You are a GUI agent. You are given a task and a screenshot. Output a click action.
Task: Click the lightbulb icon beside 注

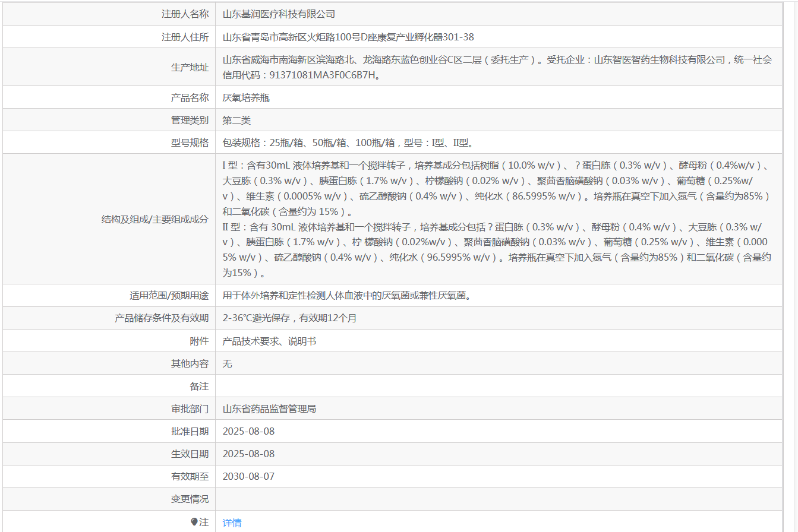point(194,522)
